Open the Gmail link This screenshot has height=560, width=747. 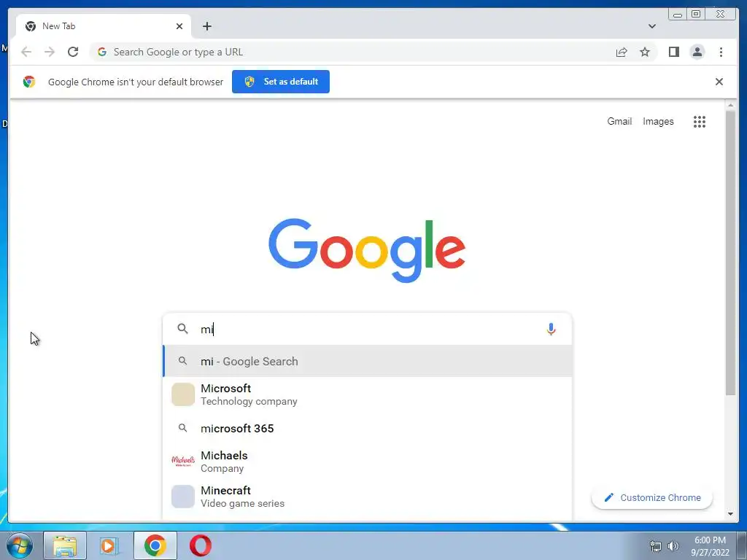tap(619, 122)
